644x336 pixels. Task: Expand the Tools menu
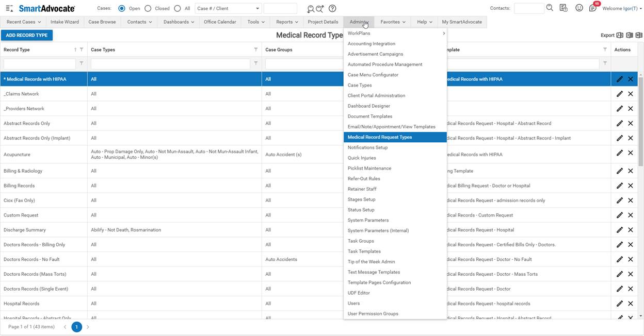(x=255, y=22)
